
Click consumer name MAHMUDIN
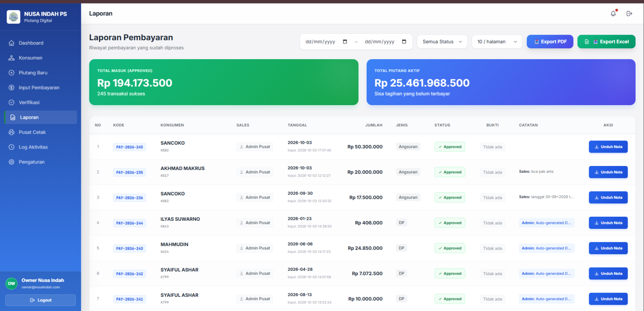[x=174, y=245]
